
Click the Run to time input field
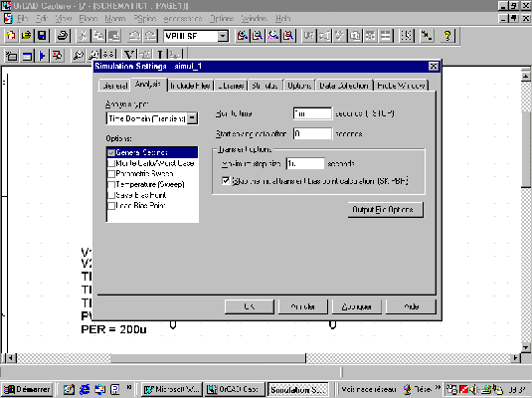[312, 113]
